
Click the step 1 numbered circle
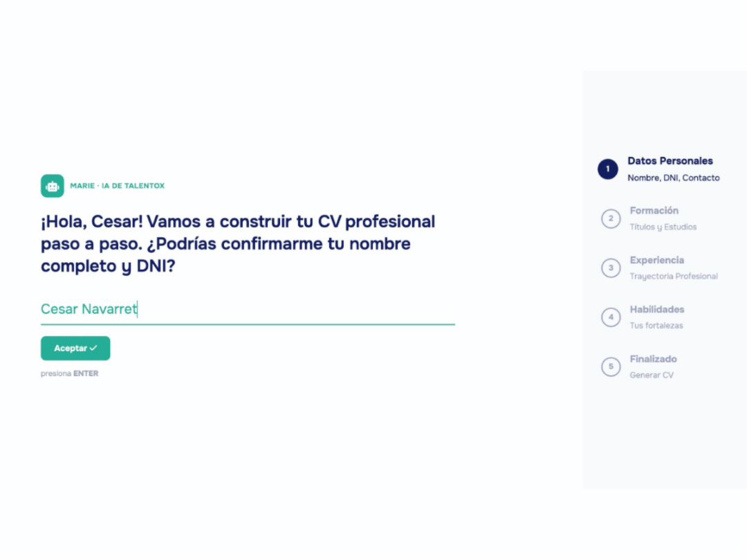[608, 169]
